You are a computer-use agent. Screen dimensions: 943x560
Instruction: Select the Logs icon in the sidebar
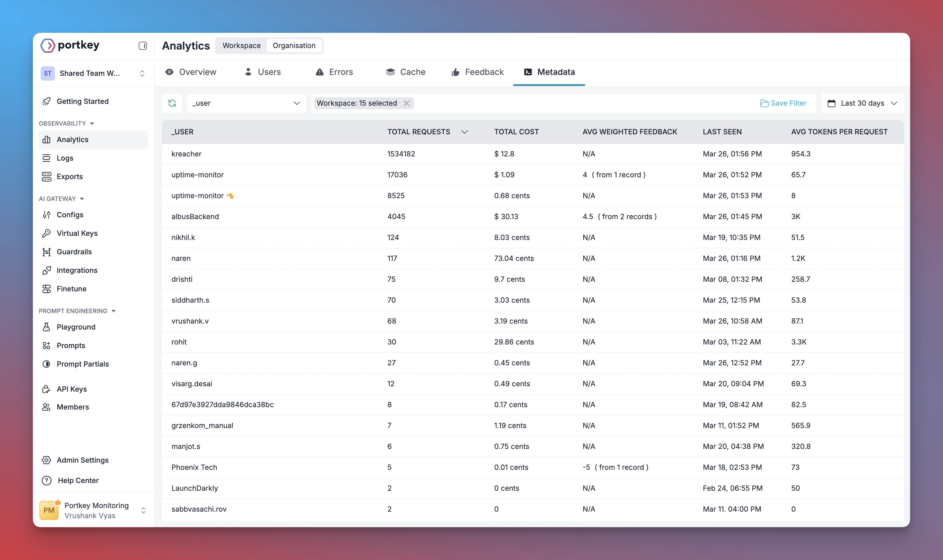point(46,158)
